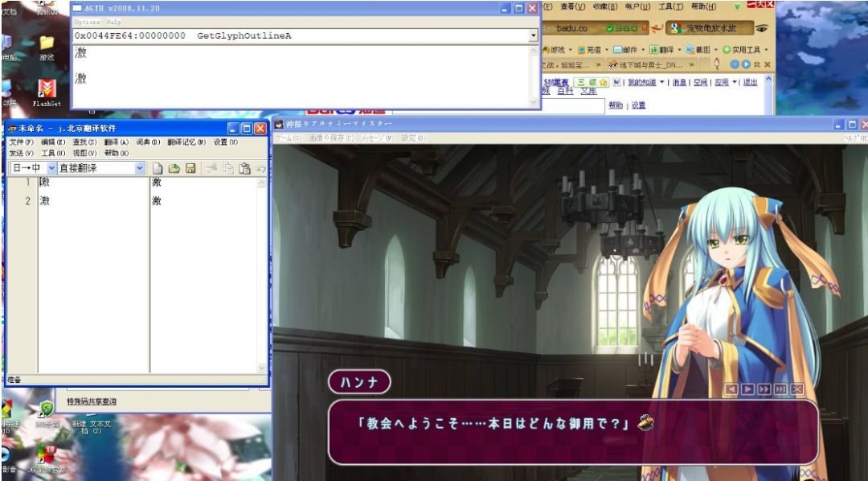This screenshot has width=868, height=481.
Task: Open 设置 menu in translation software
Action: (x=225, y=142)
